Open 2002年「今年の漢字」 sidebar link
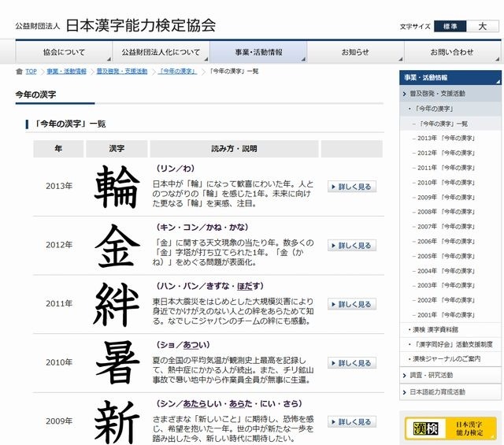Image resolution: width=504 pixels, height=445 pixels. click(447, 300)
